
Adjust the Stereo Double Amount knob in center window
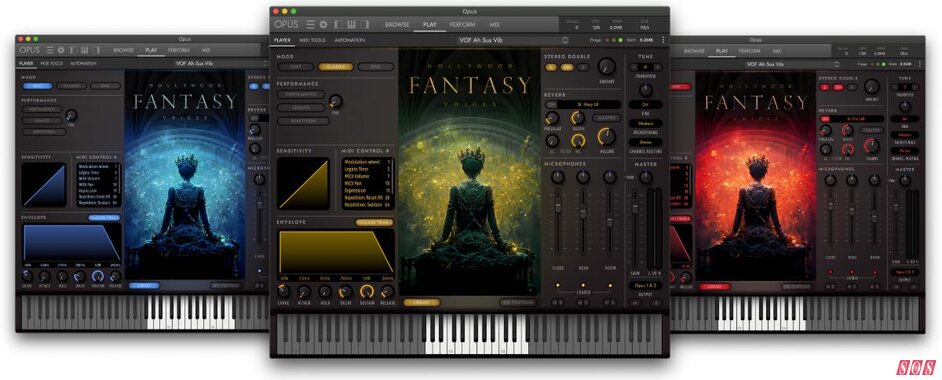(x=607, y=66)
